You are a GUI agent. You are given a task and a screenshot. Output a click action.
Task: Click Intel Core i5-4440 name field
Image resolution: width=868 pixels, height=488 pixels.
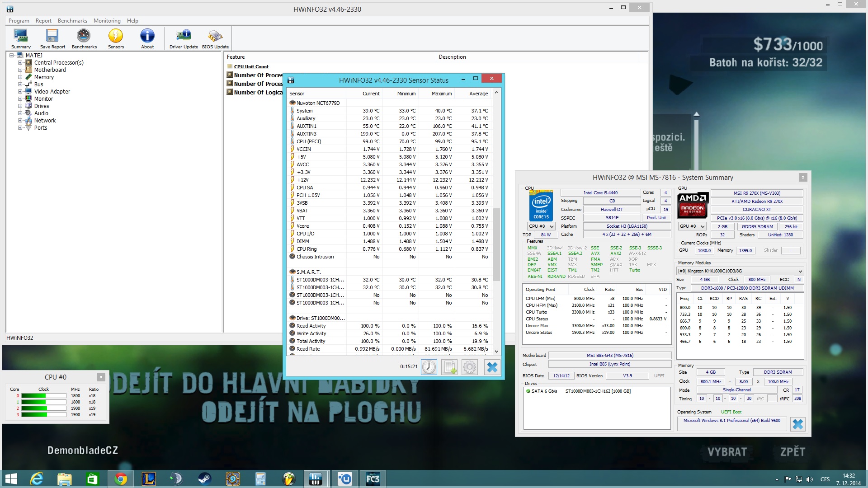(600, 193)
